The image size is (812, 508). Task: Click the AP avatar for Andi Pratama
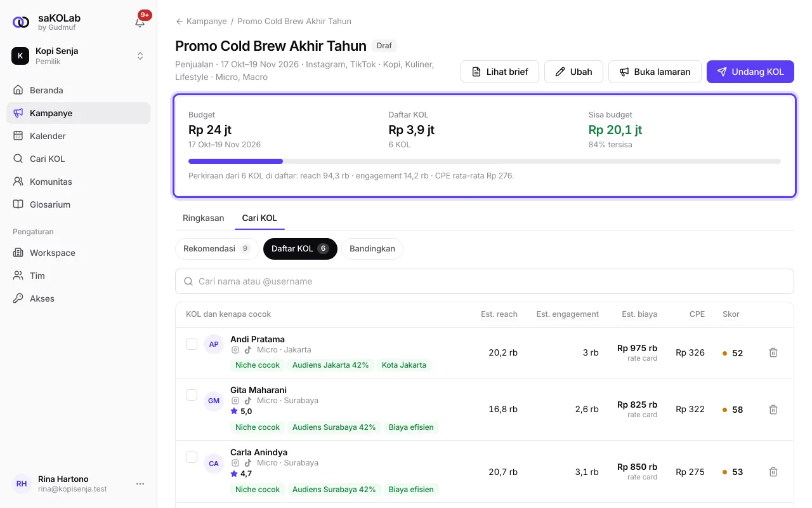click(x=214, y=345)
